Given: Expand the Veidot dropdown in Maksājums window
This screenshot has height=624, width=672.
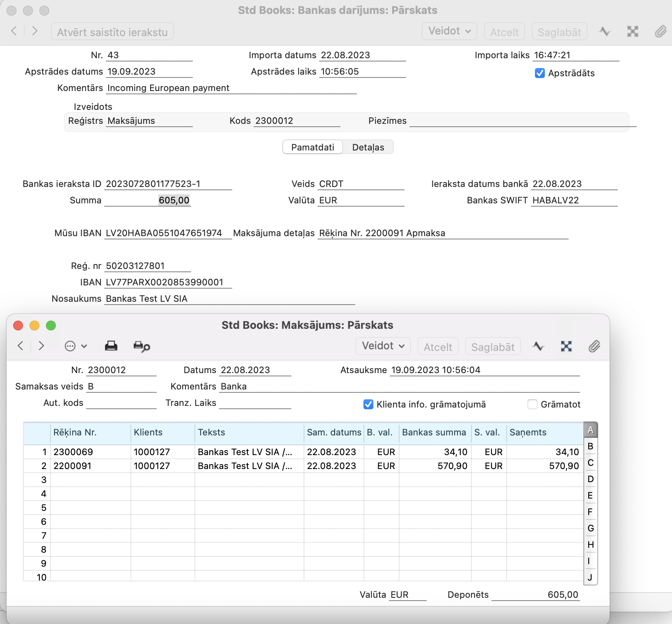Looking at the screenshot, I should (383, 346).
